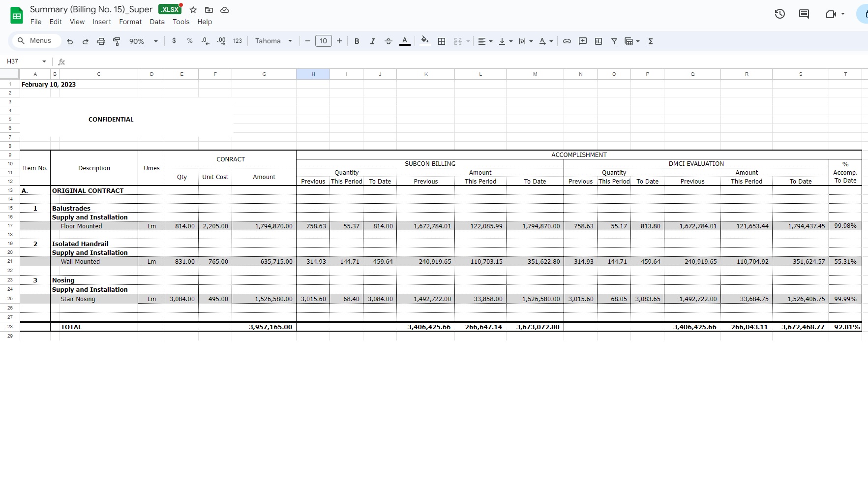Toggle Strikethrough formatting
The width and height of the screenshot is (868, 496).
point(389,41)
